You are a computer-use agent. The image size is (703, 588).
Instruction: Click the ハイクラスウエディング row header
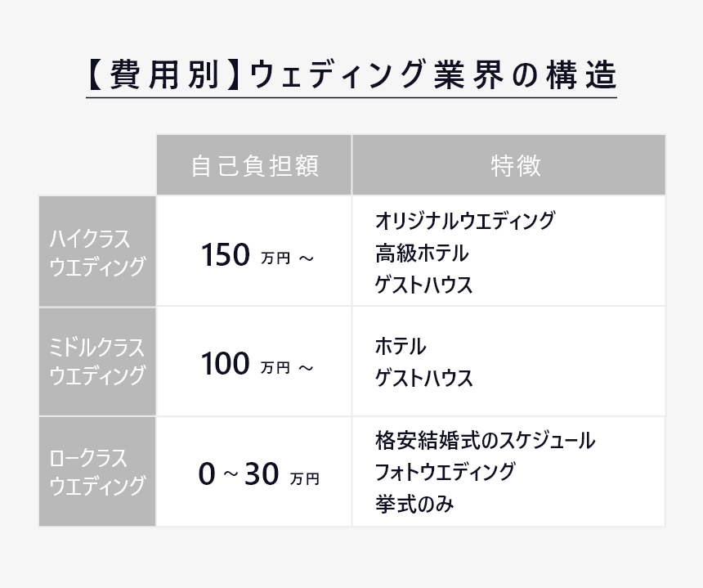97,252
